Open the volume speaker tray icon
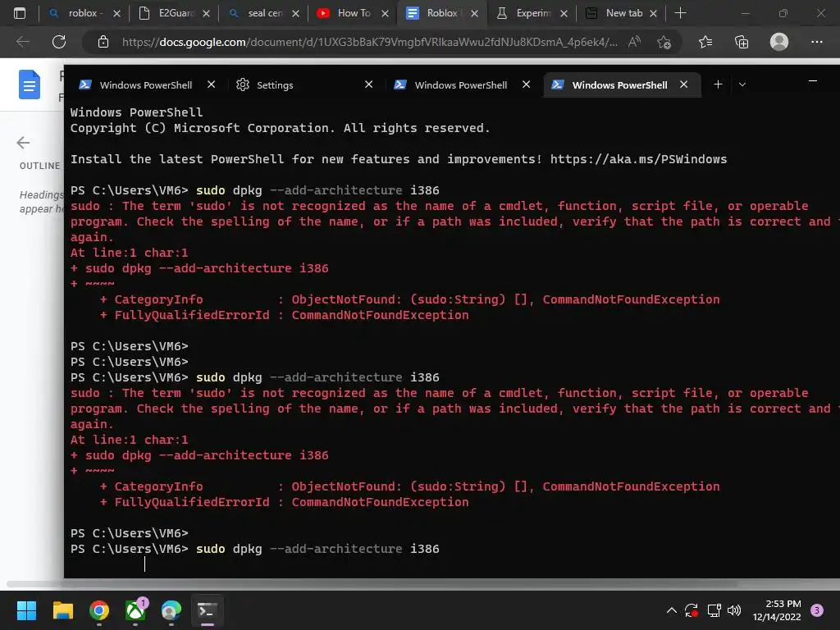Viewport: 840px width, 630px height. pyautogui.click(x=734, y=610)
